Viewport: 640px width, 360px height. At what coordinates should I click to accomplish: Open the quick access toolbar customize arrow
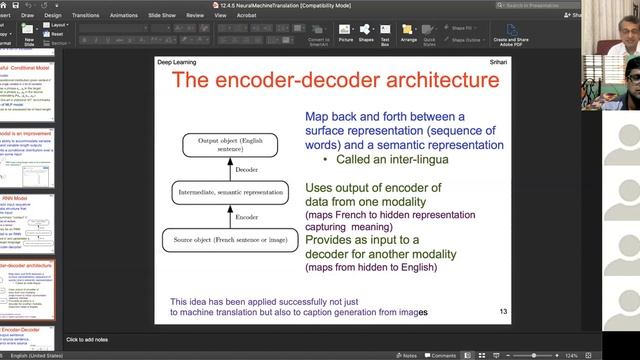[56, 5]
